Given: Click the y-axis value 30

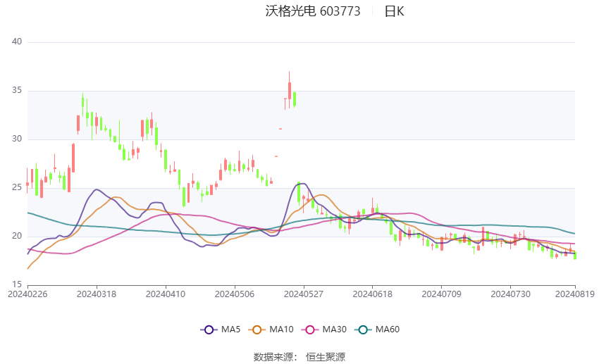Looking at the screenshot, I should [17, 139].
